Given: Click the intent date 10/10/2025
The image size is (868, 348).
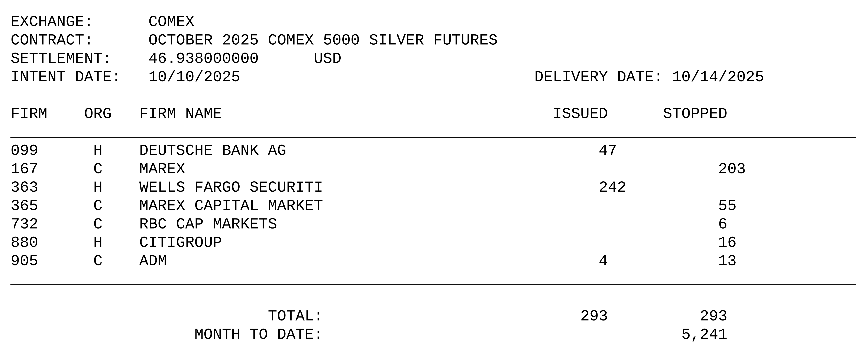Looking at the screenshot, I should click(x=194, y=77).
